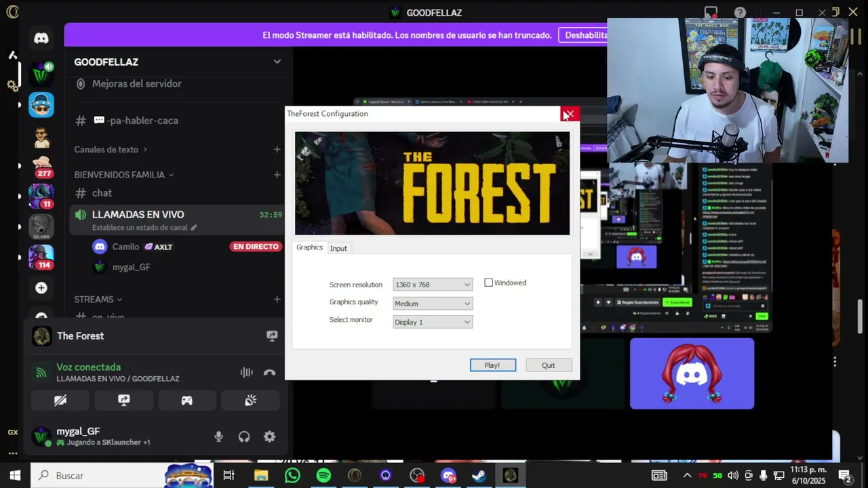Screen dimensions: 868x488
Task: Open Discord user settings gear
Action: click(x=269, y=436)
